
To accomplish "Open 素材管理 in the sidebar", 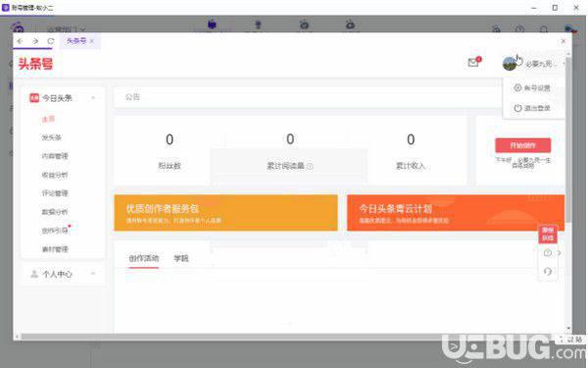I will (x=55, y=249).
